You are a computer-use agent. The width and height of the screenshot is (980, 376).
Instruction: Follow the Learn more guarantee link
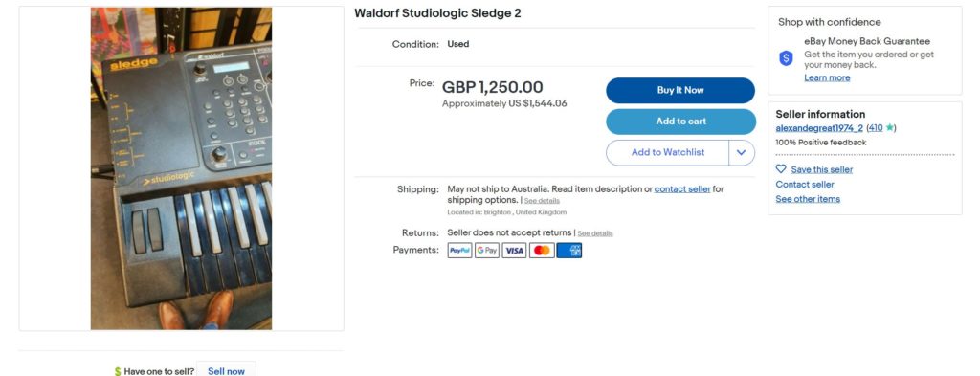point(827,78)
